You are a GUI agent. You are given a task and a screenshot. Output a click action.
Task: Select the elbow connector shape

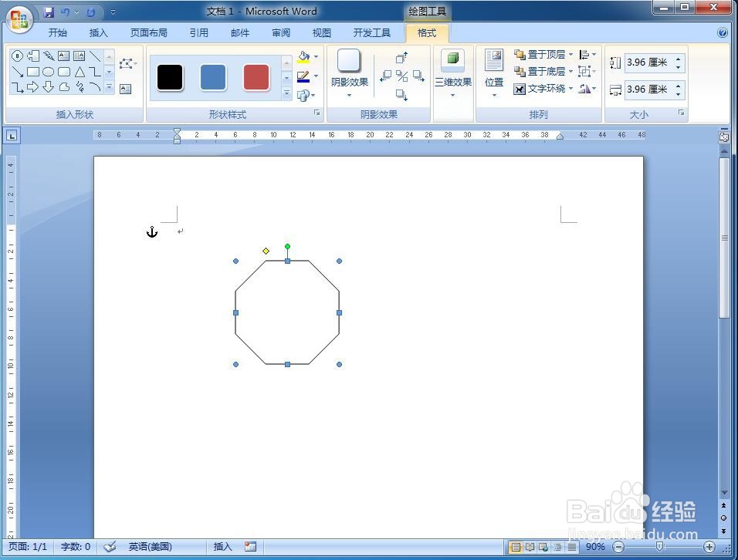point(95,72)
